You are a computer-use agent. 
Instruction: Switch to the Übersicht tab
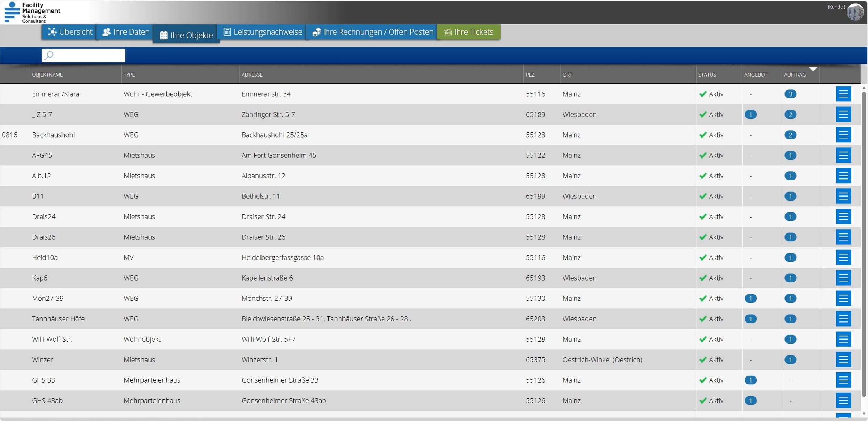(x=69, y=32)
